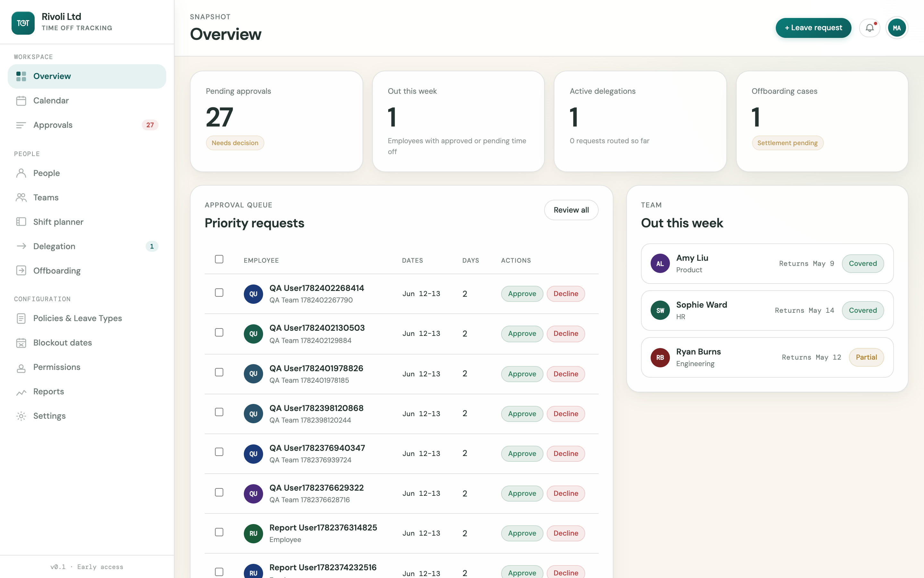Click the Settings gear icon
The image size is (924, 578).
pos(21,416)
